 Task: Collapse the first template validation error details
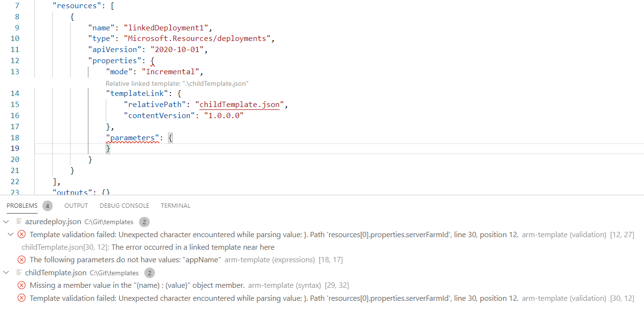point(12,235)
